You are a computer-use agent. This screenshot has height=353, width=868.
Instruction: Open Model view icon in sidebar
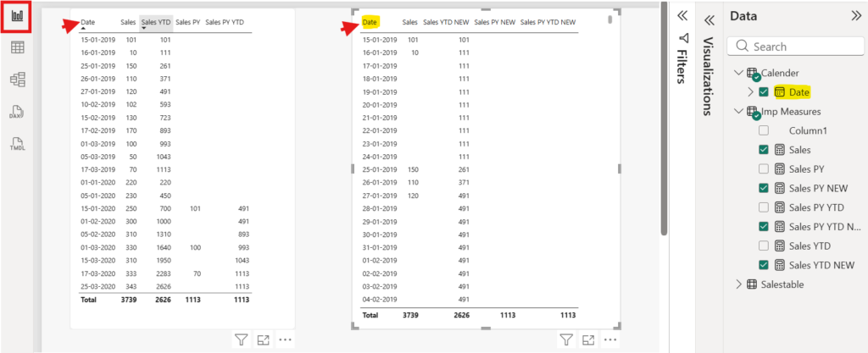[17, 80]
